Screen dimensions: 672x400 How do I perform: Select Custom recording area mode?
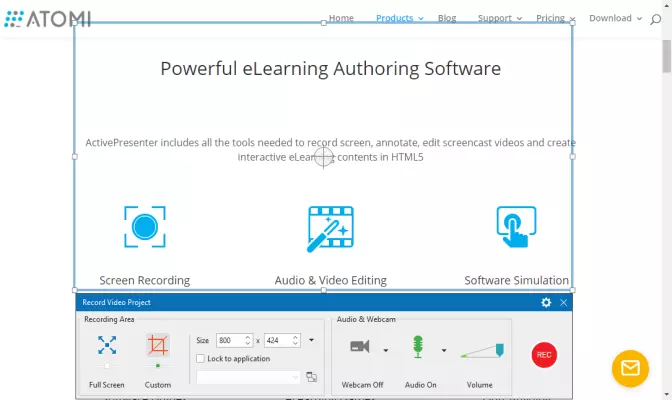pyautogui.click(x=158, y=345)
